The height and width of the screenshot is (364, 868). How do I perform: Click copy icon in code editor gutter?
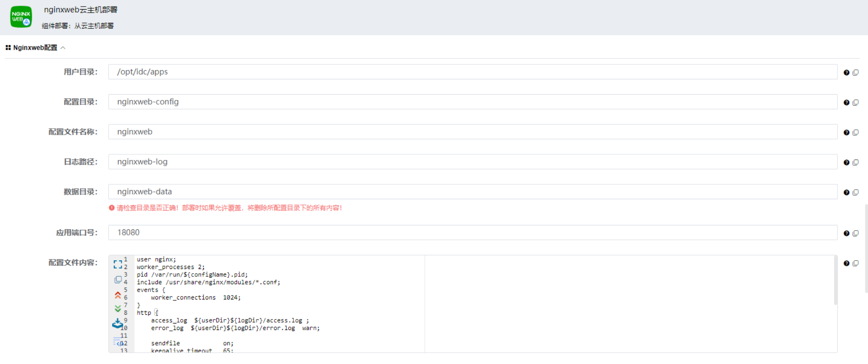(x=118, y=279)
